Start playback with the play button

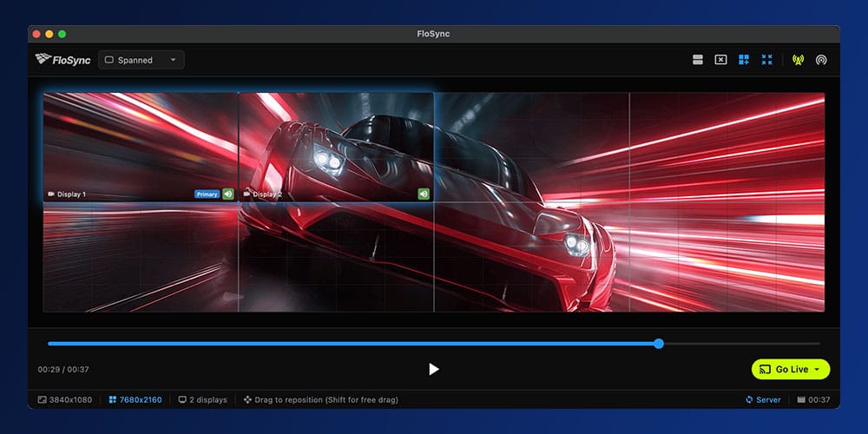coord(434,369)
